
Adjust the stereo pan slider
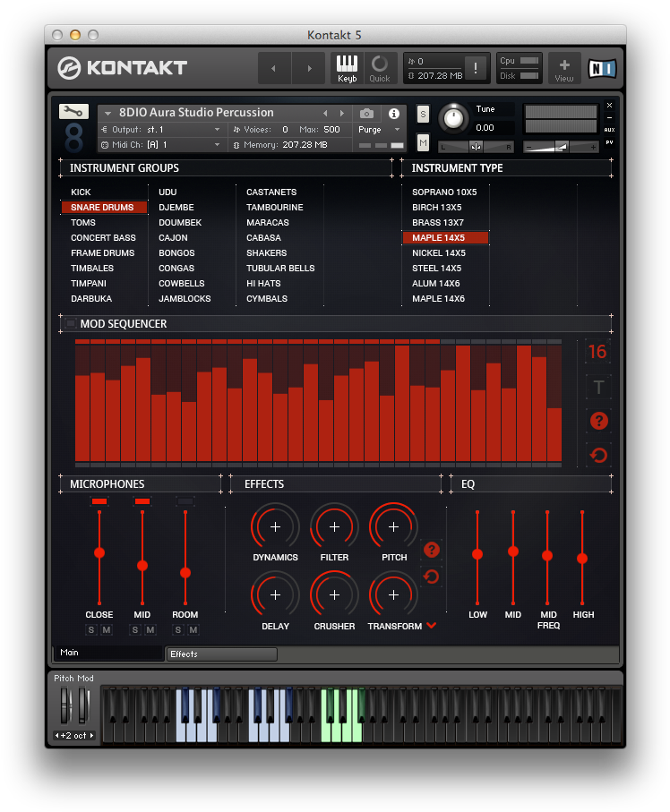click(x=476, y=147)
